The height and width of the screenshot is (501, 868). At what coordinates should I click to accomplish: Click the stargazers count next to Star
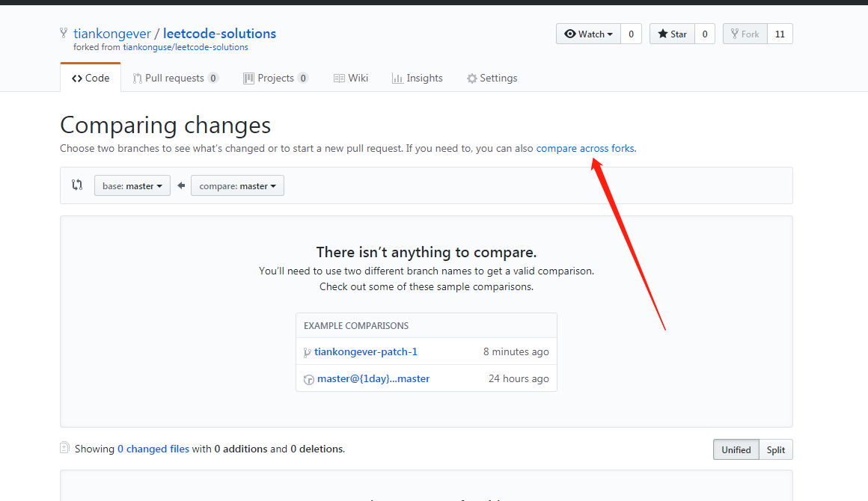click(705, 34)
